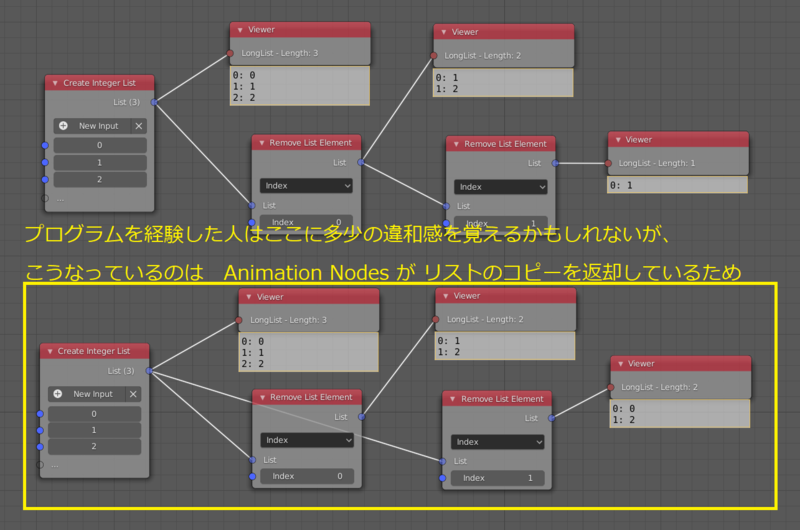
Task: Click value field 1 in upper Create Integer List
Action: 100,162
